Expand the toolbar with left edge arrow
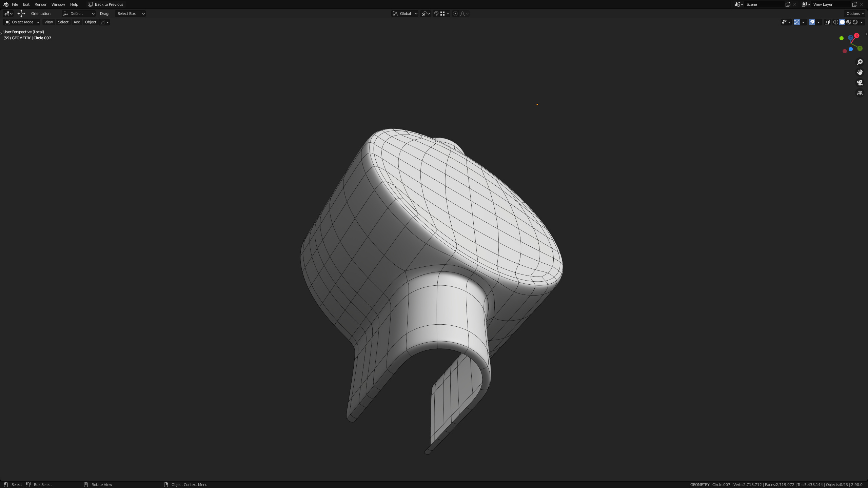The image size is (868, 488). pyautogui.click(x=1, y=34)
